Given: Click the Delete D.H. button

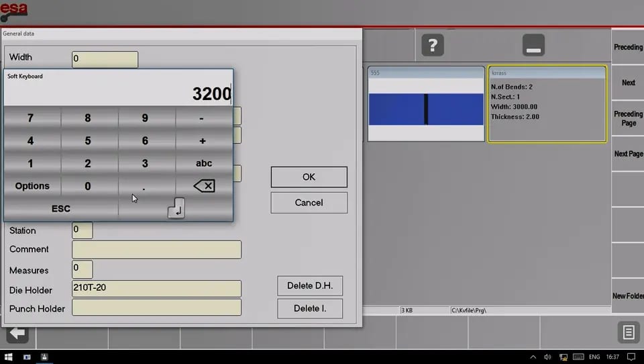Looking at the screenshot, I should (310, 285).
